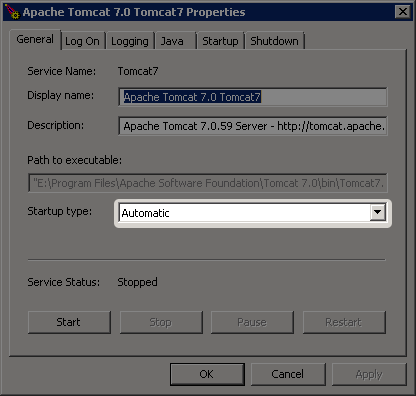Expand the Startup type dropdown arrow

tap(377, 213)
